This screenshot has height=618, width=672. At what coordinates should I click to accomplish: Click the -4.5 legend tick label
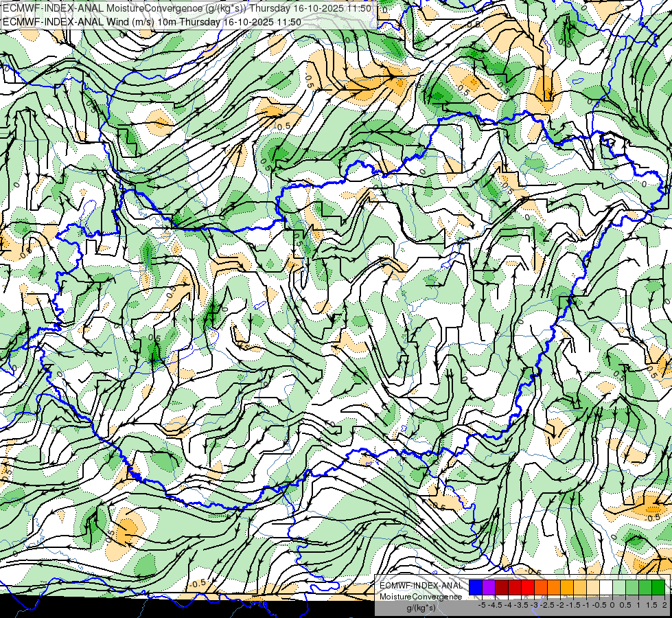coord(495,605)
